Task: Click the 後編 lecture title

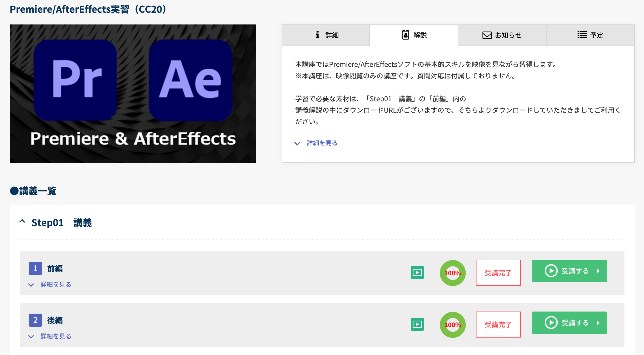Action: click(55, 320)
